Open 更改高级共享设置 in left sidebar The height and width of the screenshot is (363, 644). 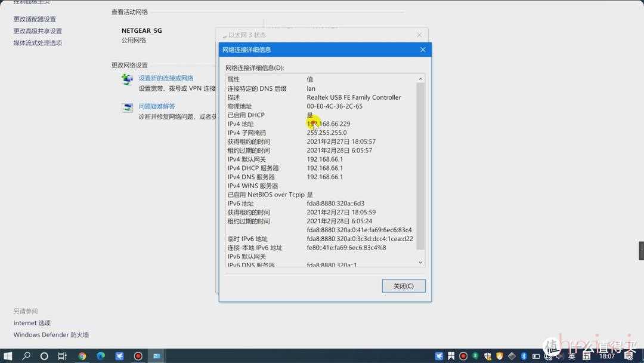tap(38, 31)
